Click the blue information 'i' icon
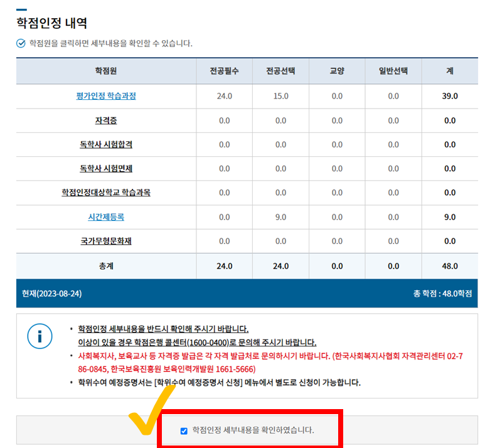This screenshot has width=490, height=448. click(40, 336)
